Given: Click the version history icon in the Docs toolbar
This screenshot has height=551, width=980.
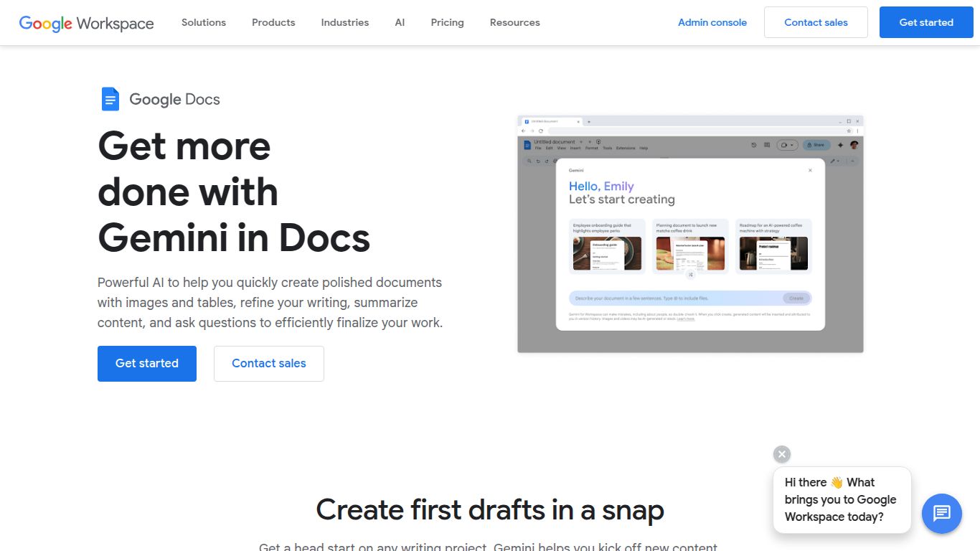Looking at the screenshot, I should 753,145.
